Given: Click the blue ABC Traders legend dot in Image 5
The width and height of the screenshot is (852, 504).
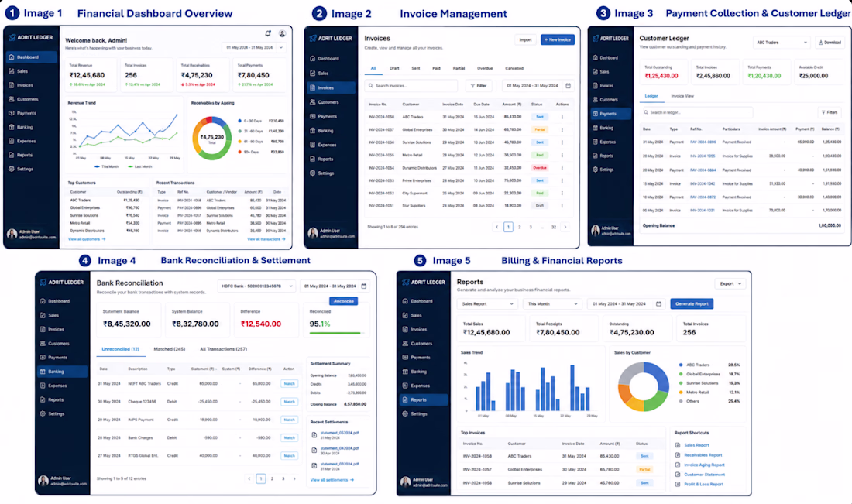Looking at the screenshot, I should pos(681,365).
